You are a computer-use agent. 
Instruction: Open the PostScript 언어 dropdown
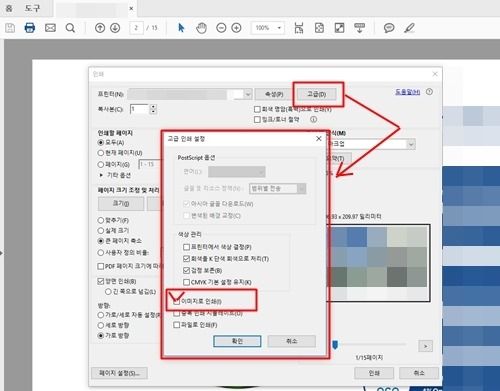click(x=237, y=172)
